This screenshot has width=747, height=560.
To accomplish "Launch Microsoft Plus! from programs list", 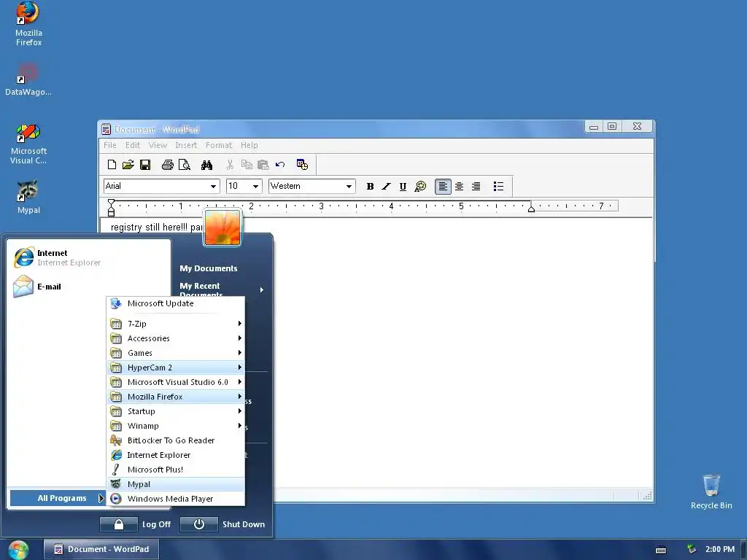I will point(176,470).
